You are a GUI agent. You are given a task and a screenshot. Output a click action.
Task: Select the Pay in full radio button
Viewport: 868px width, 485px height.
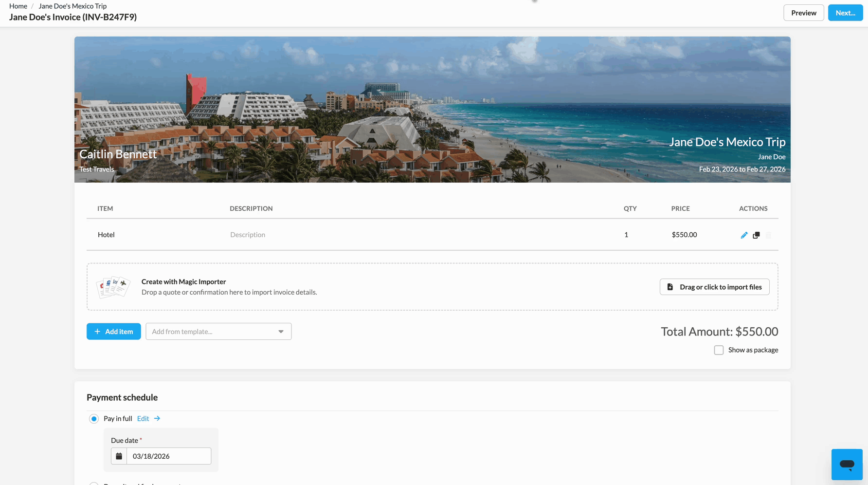(94, 419)
